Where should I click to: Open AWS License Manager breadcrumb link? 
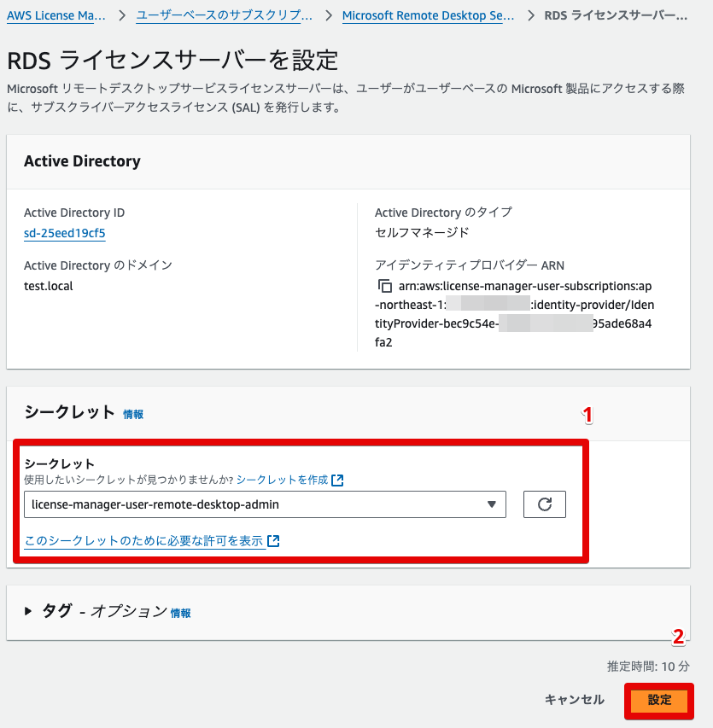[56, 15]
